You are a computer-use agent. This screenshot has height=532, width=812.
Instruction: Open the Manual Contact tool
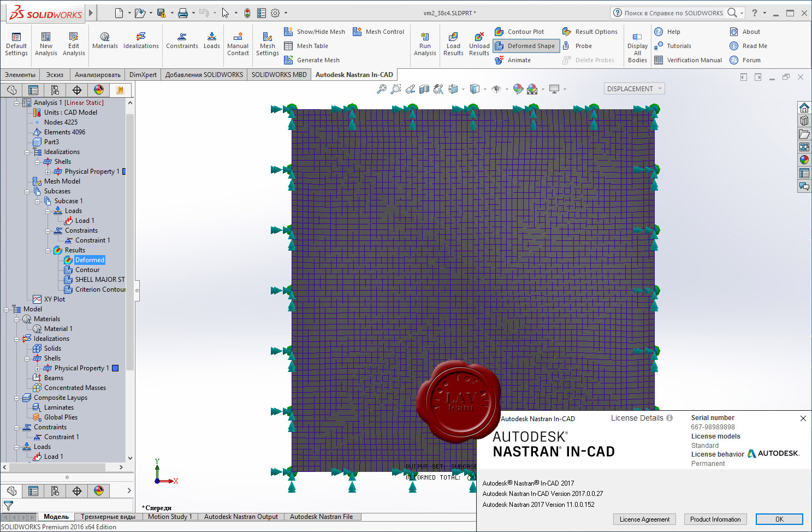pyautogui.click(x=238, y=44)
